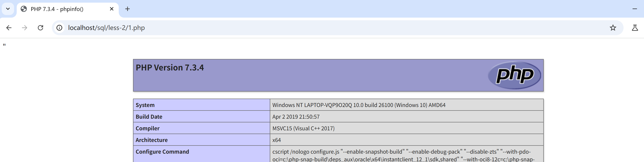
Task: Open Chrome Labs flask icon
Action: point(635,28)
